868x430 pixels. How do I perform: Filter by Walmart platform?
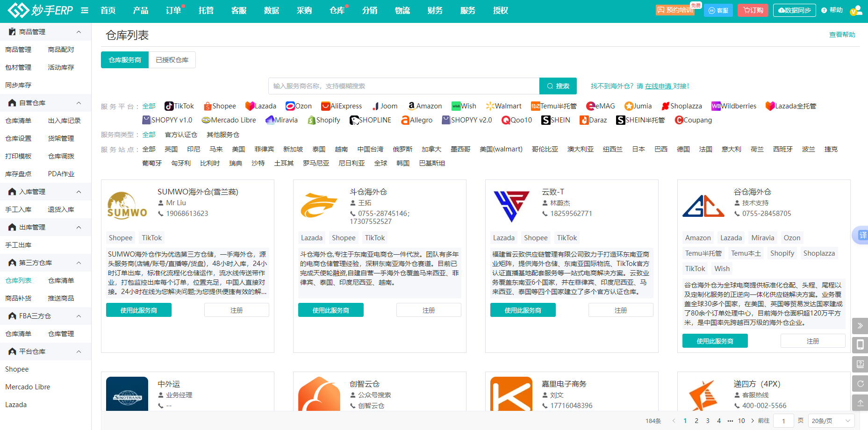coord(503,106)
